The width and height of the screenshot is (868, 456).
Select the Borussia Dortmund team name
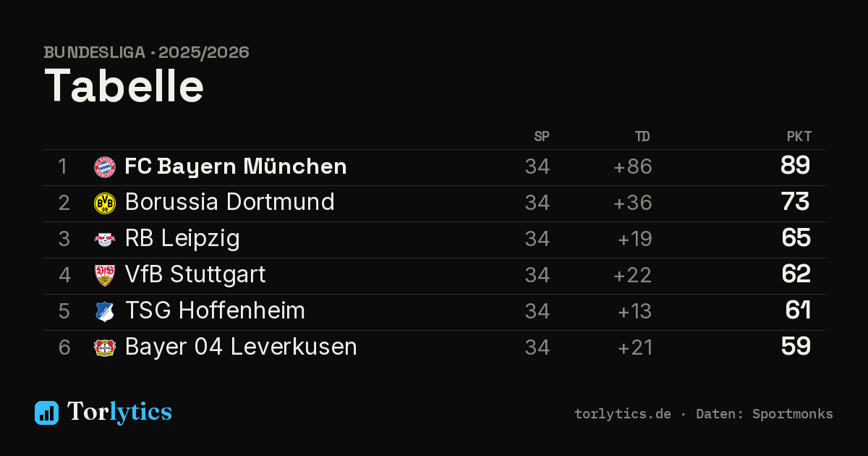[x=230, y=202]
